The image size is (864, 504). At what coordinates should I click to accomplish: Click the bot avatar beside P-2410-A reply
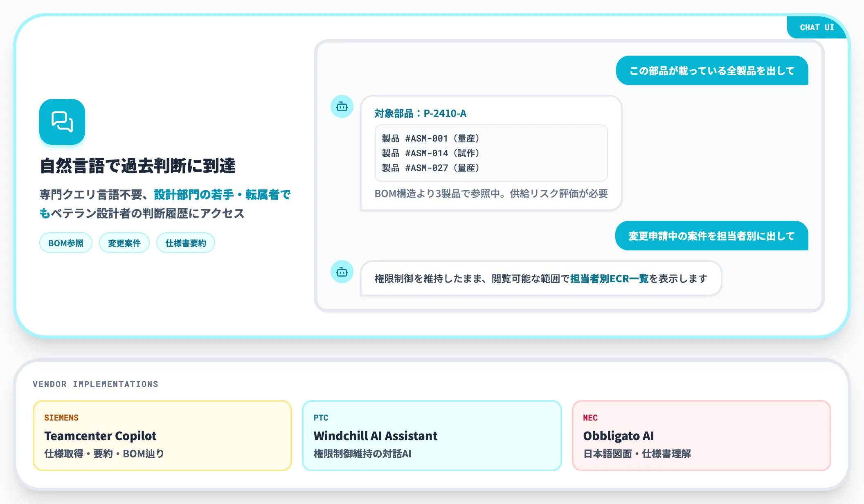pos(342,106)
